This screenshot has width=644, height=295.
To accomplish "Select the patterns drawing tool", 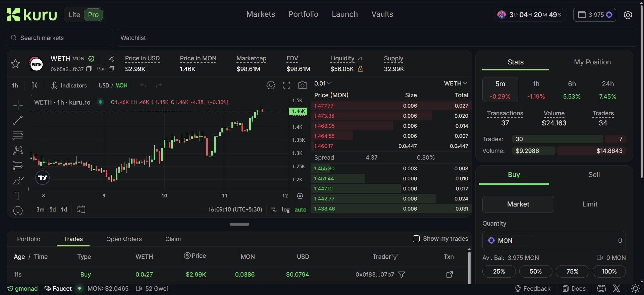I will pos(18,150).
